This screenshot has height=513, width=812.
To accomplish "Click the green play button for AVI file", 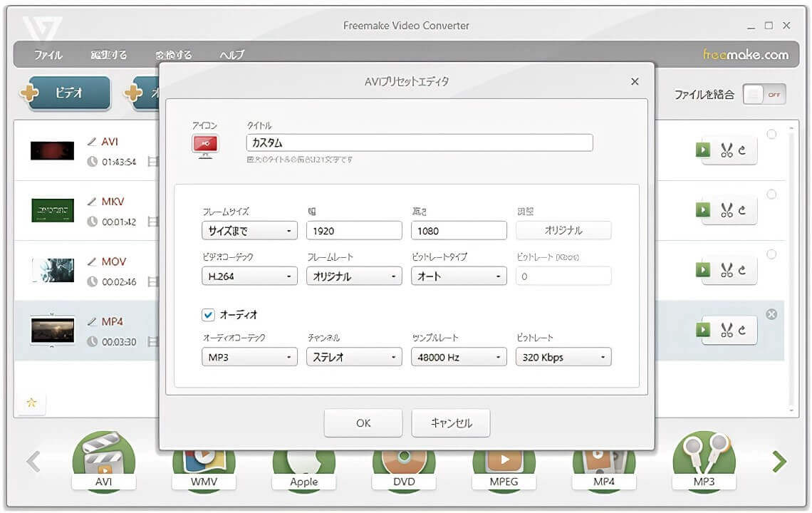I will [x=703, y=150].
